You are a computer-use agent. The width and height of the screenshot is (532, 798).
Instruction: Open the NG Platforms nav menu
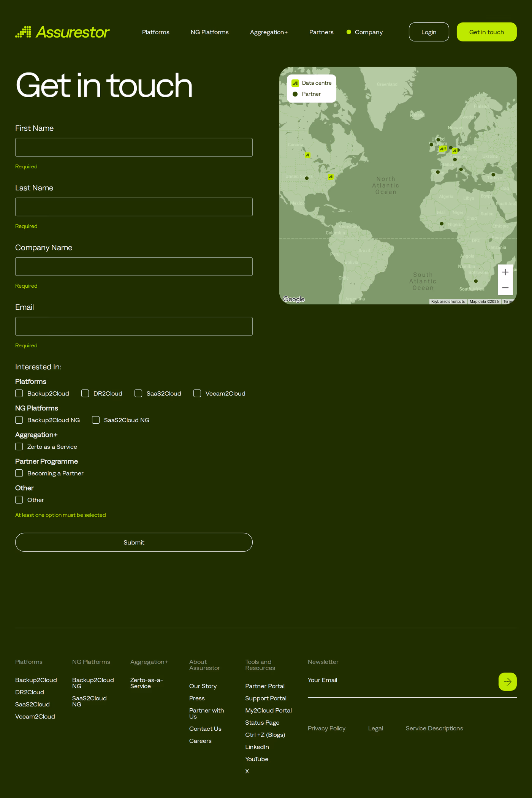point(210,32)
